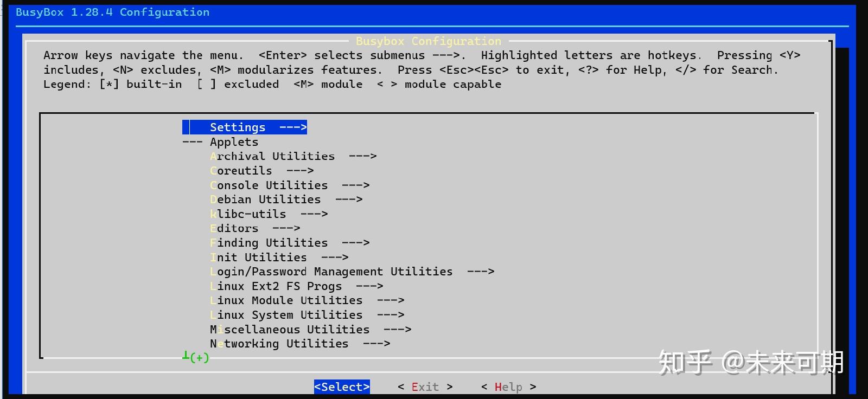Open Miscellaneous Utilities submenu

coord(310,330)
